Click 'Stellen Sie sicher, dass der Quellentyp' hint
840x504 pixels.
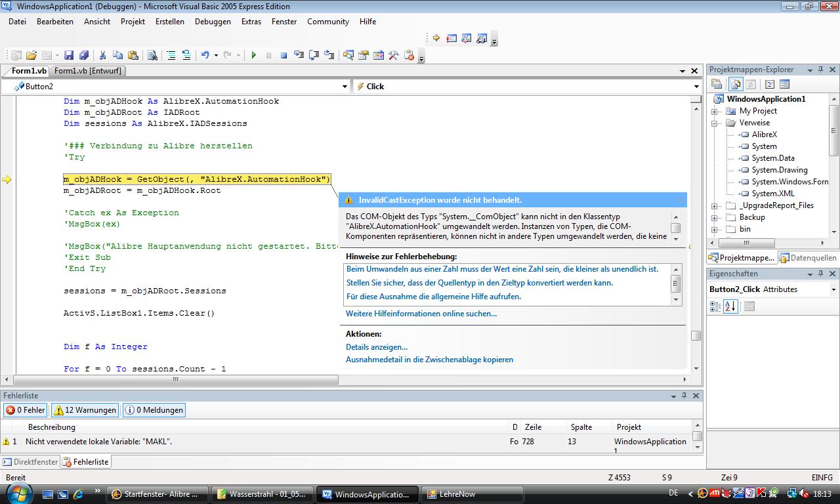tap(480, 283)
